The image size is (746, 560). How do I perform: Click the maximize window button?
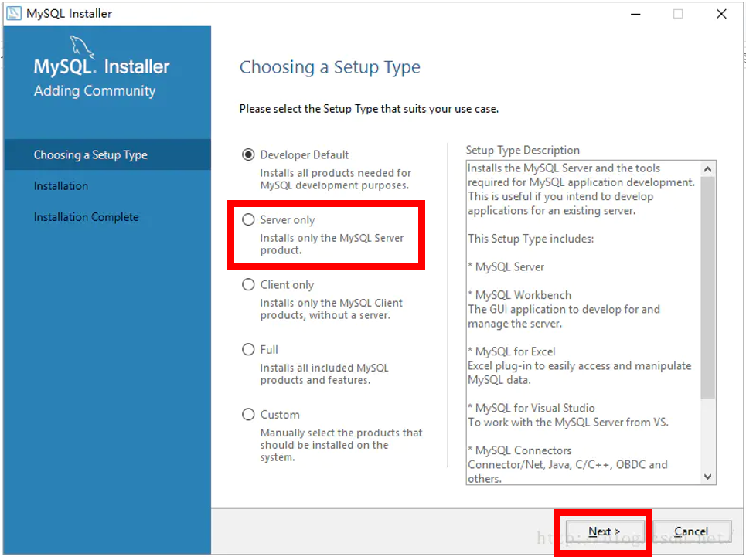678,14
